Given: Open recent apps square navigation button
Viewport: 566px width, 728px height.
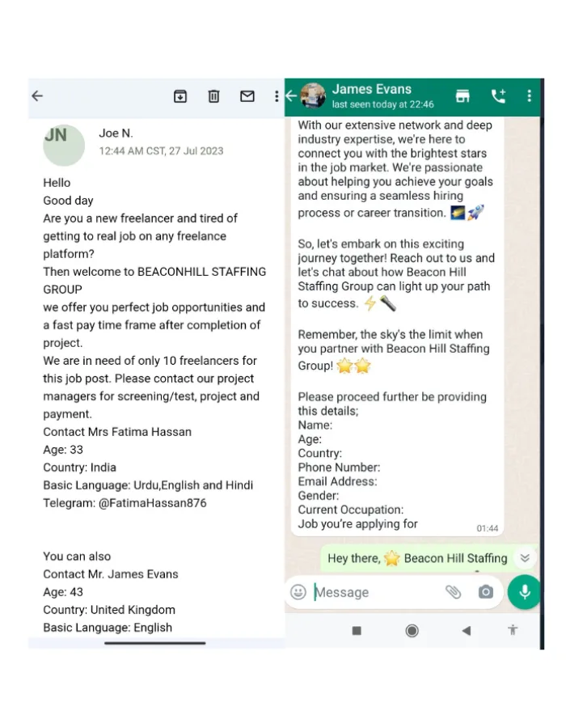Looking at the screenshot, I should click(x=357, y=631).
